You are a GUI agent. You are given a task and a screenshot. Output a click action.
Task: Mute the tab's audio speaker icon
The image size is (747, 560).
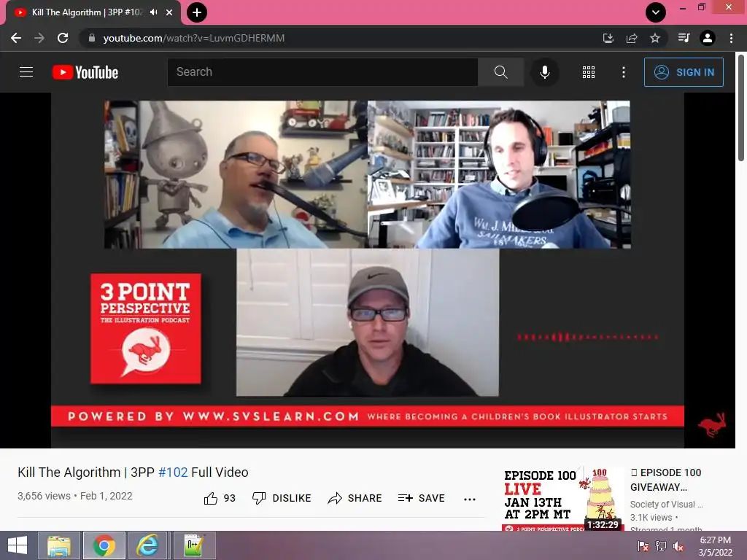tap(153, 12)
